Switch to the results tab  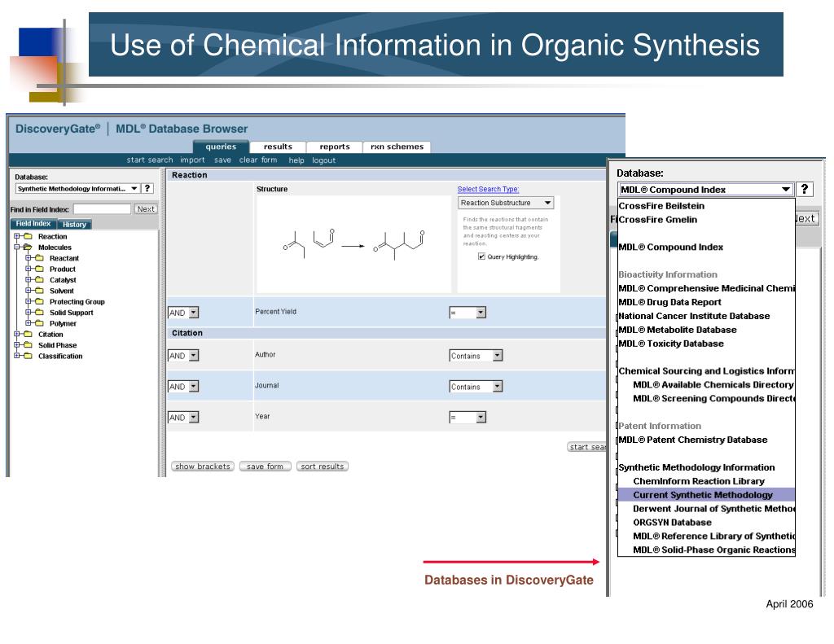tap(278, 147)
